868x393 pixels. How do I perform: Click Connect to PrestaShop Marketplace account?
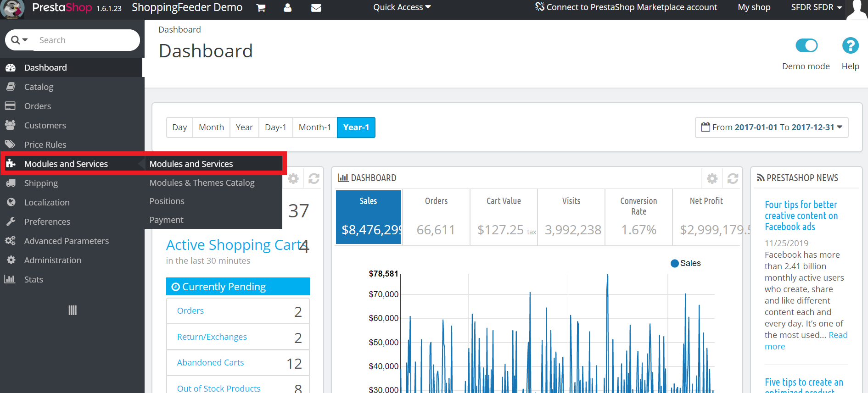(x=626, y=7)
